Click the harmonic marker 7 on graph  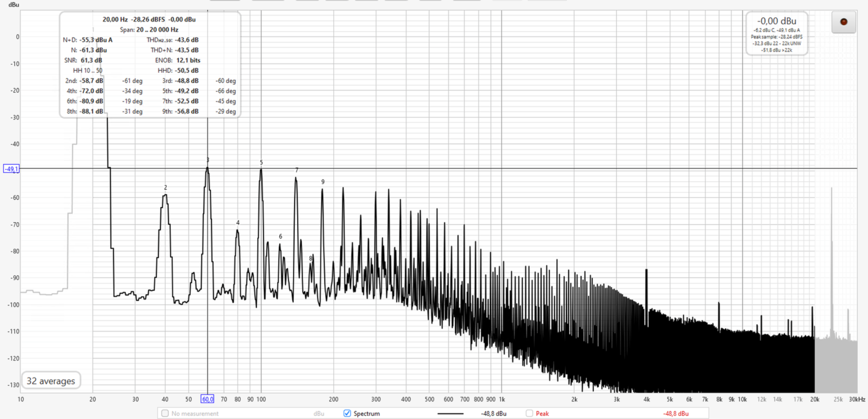pos(297,170)
